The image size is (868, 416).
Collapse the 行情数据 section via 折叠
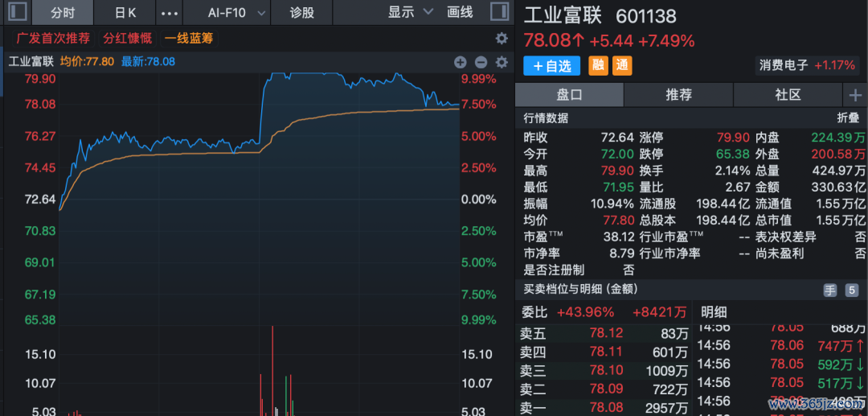pyautogui.click(x=848, y=118)
